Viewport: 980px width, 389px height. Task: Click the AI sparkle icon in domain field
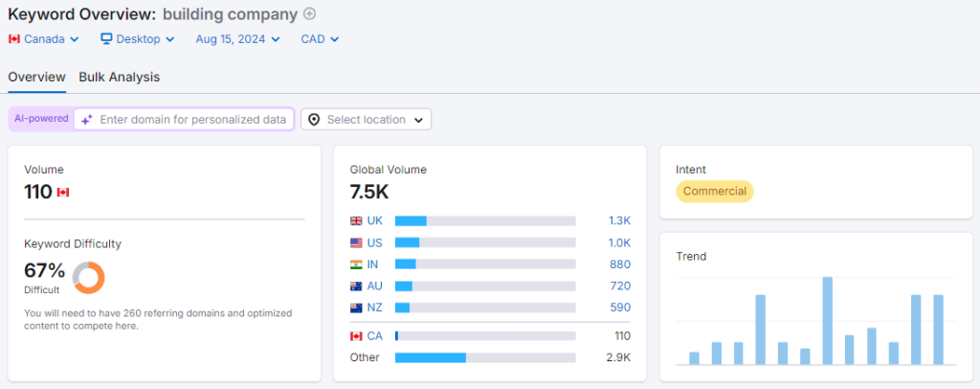[x=86, y=120]
